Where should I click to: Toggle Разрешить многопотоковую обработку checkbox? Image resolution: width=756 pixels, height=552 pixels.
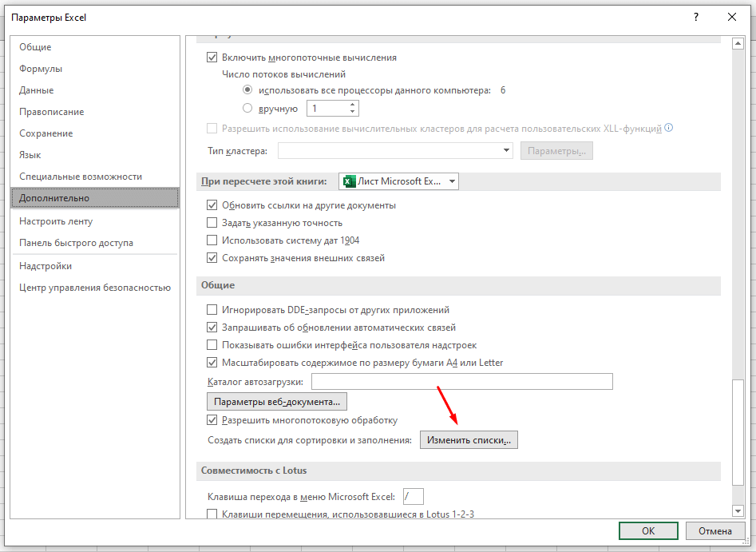tap(212, 419)
